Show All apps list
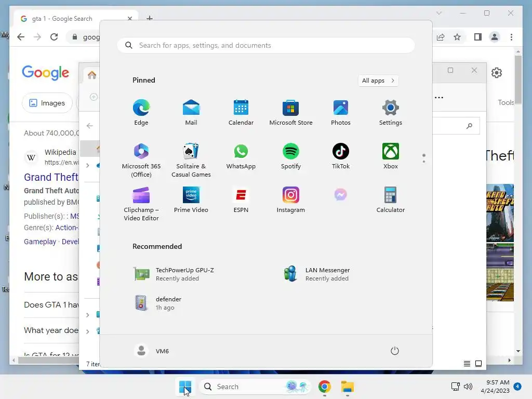Viewport: 532px width, 399px height. coord(378,81)
